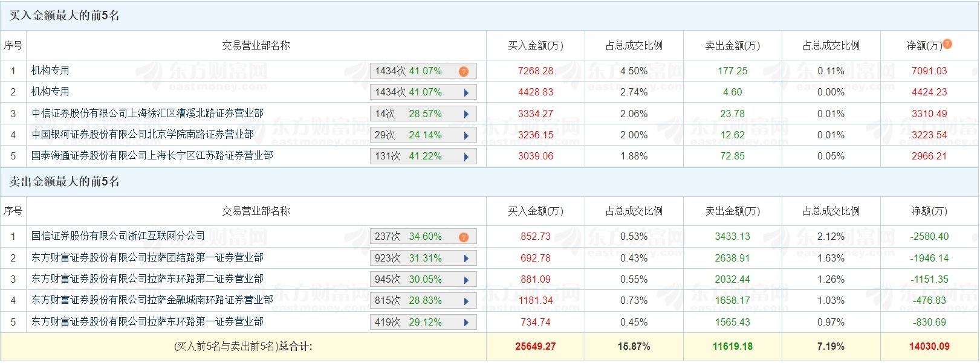Click the orange question icon on first 机构专用 row
The width and height of the screenshot is (980, 363).
click(463, 71)
